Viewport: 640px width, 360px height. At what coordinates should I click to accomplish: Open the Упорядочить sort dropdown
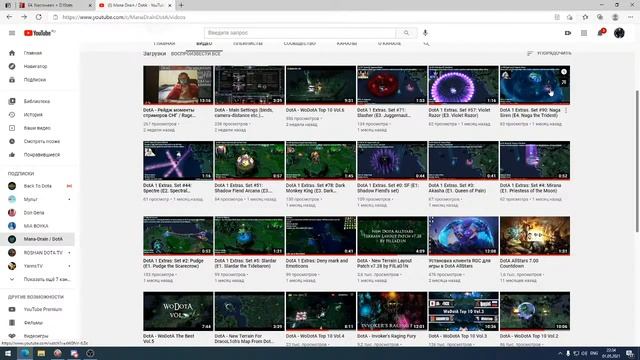[x=549, y=53]
